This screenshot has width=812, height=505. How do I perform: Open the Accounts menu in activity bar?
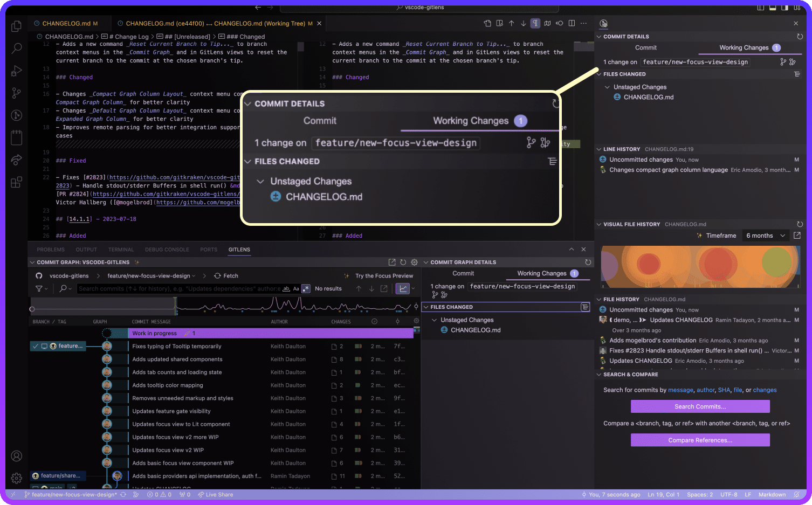click(17, 456)
